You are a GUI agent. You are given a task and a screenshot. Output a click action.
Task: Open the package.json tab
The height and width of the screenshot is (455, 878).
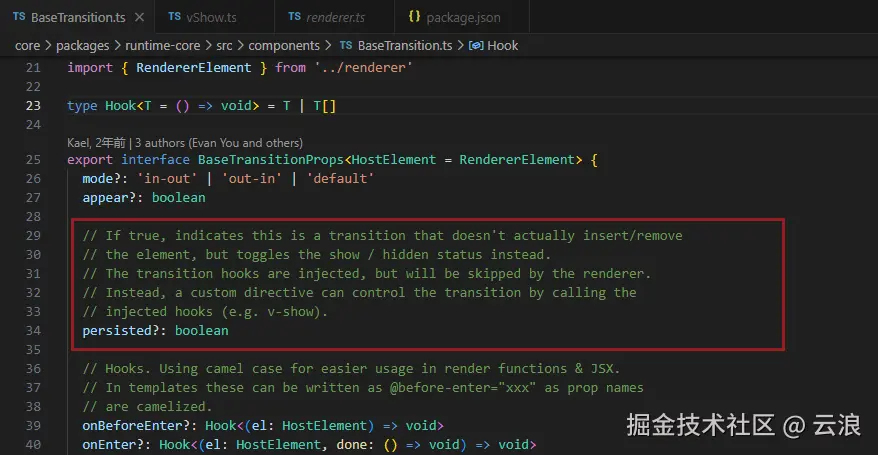pyautogui.click(x=462, y=17)
